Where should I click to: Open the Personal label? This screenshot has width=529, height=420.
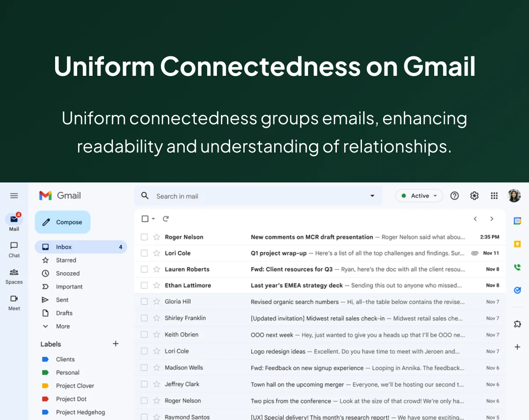[67, 373]
